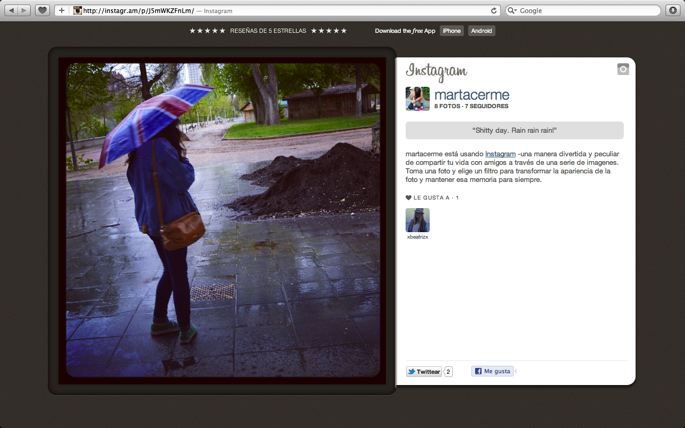Click the Reseñas de 5 estrellas text

pos(268,31)
